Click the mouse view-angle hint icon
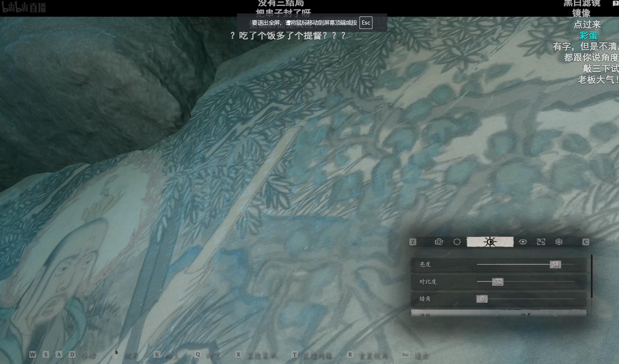 (x=115, y=354)
